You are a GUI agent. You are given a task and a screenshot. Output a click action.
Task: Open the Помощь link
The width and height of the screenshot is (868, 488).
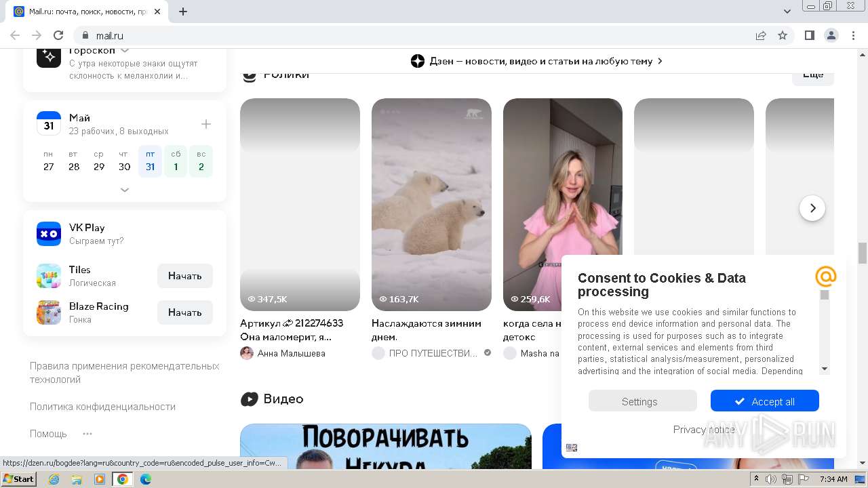[x=48, y=434]
